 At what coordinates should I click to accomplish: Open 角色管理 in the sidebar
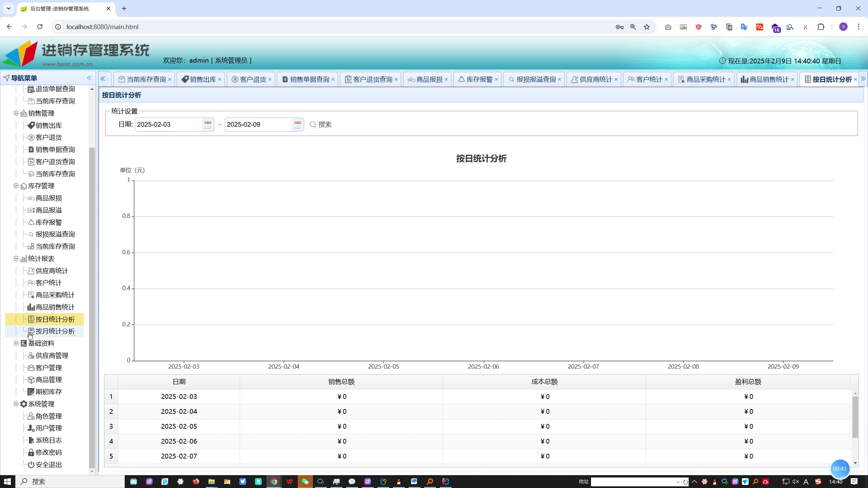[x=49, y=416]
